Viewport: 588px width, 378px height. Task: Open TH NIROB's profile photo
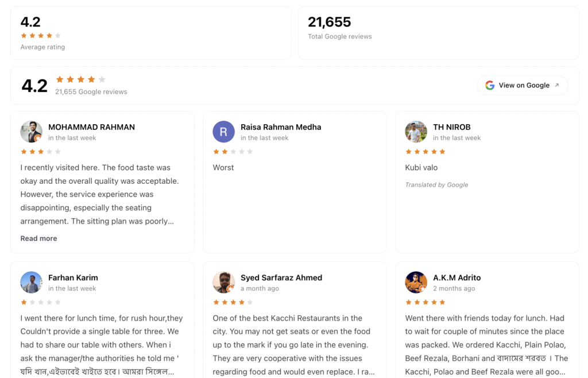click(x=416, y=132)
